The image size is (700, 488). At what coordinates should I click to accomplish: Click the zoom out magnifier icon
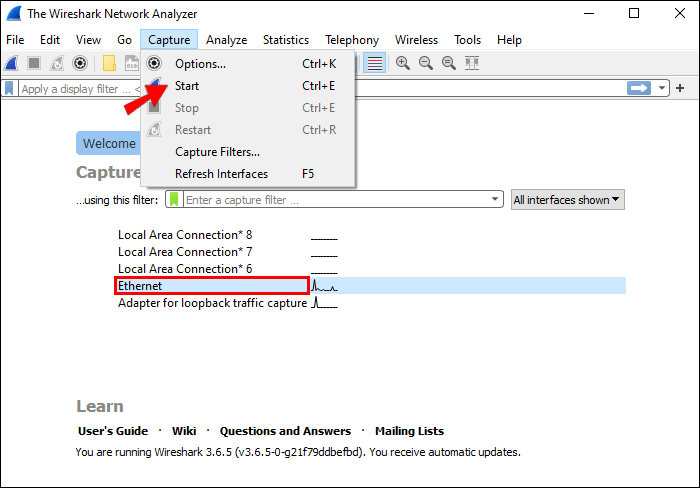tap(426, 63)
